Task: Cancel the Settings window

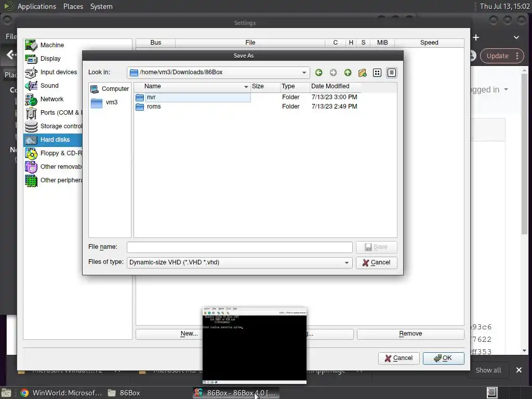Action: pyautogui.click(x=398, y=358)
